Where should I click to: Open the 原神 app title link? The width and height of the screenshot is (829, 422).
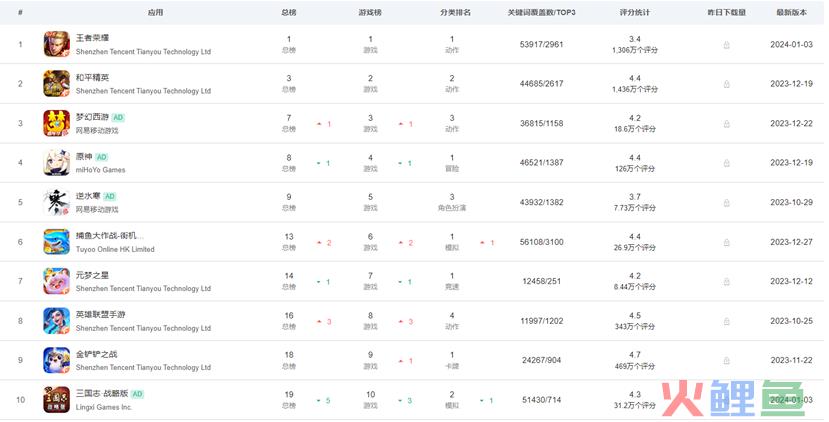(84, 157)
